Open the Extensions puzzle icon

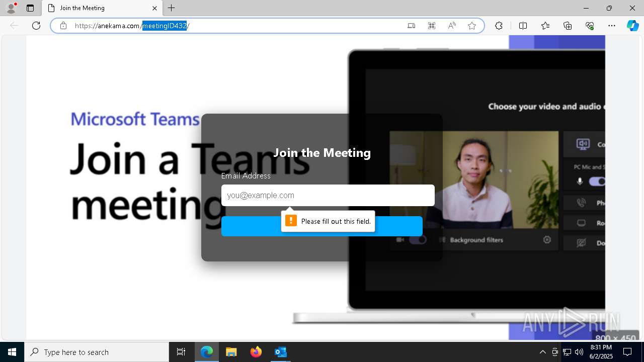pos(499,26)
